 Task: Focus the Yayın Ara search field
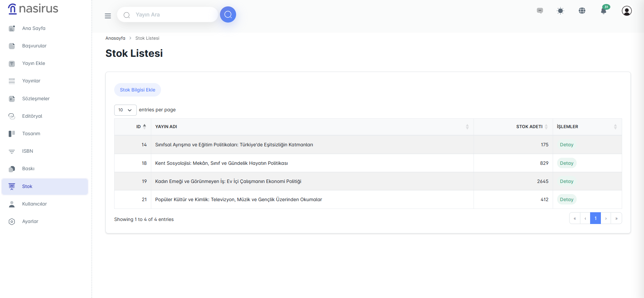[x=172, y=15]
